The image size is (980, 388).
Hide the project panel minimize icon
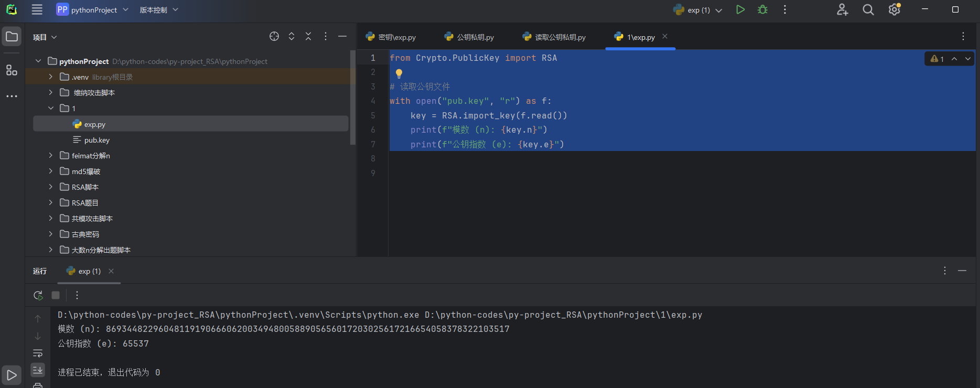tap(342, 36)
